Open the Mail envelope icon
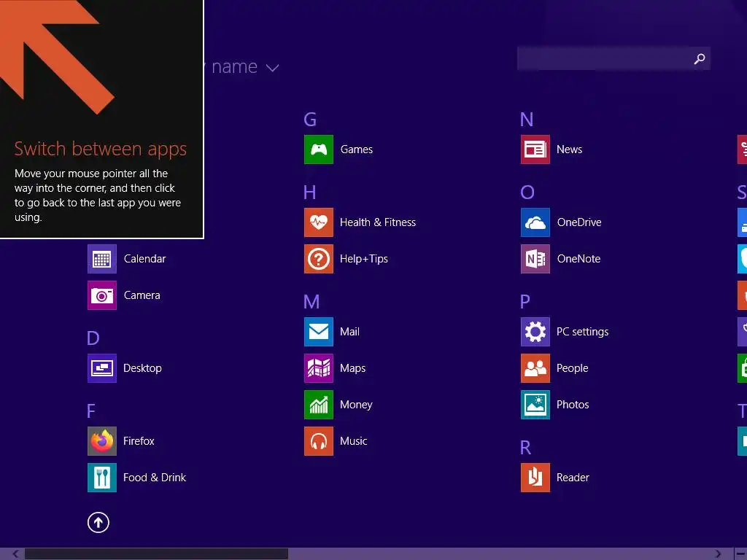This screenshot has height=560, width=747. 318,332
